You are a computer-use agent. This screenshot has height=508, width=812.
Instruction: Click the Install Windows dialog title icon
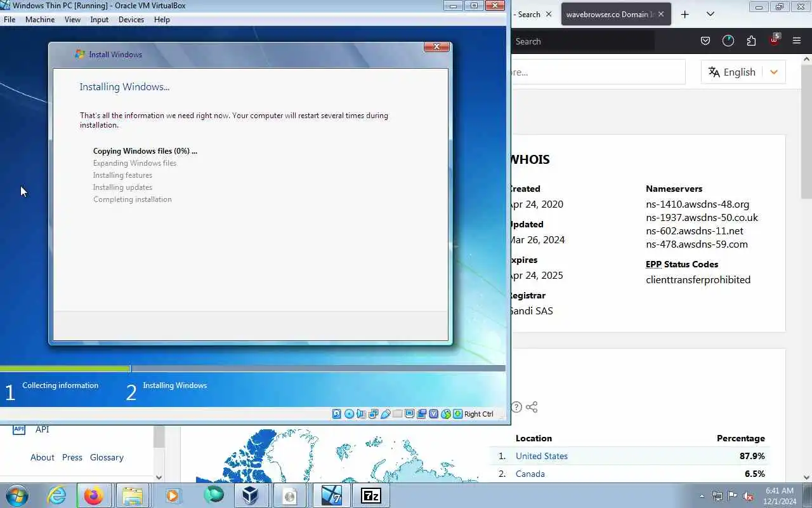coord(80,54)
